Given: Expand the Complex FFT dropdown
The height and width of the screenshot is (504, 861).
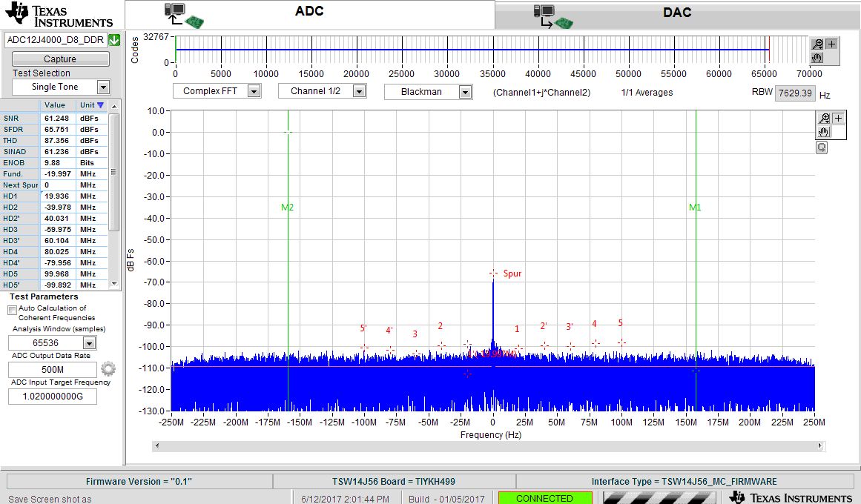Looking at the screenshot, I should [x=253, y=92].
